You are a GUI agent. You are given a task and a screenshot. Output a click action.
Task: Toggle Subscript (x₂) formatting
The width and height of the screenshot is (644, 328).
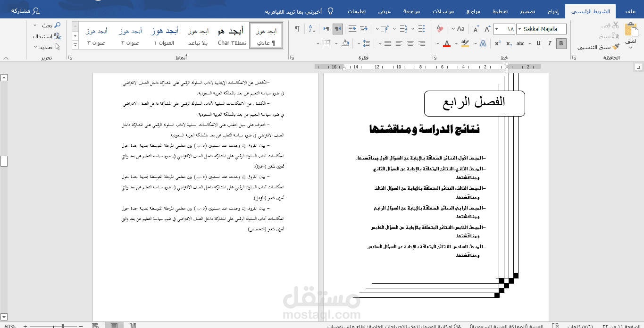[509, 43]
